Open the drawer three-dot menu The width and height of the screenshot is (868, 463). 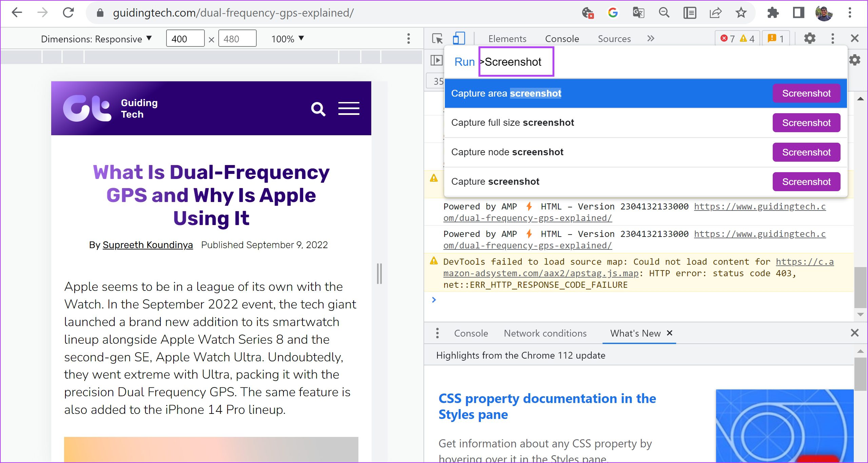[437, 333]
